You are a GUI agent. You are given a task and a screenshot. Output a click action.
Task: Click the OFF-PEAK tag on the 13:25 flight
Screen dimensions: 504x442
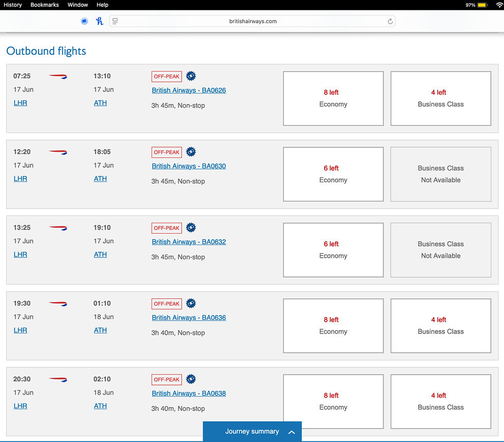pyautogui.click(x=167, y=228)
